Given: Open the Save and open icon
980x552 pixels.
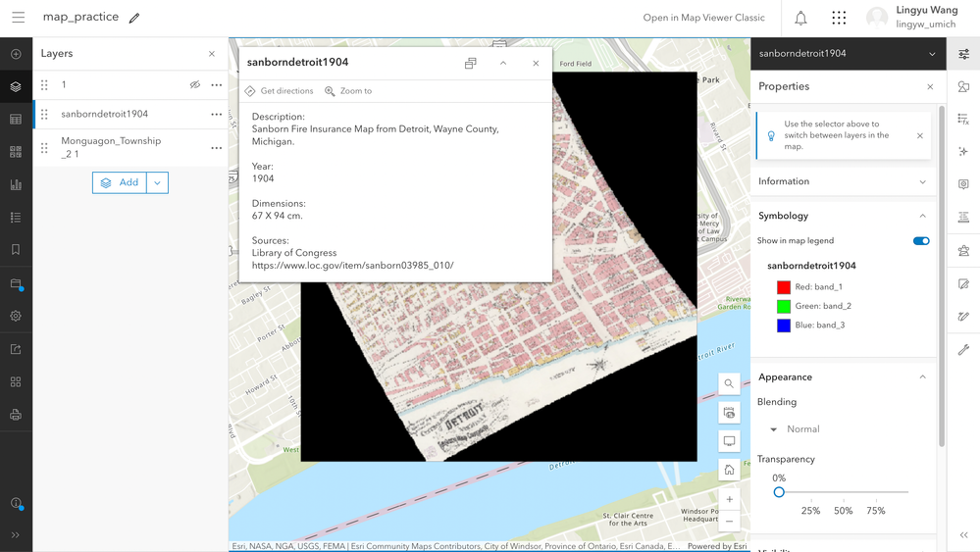Looking at the screenshot, I should 17,284.
